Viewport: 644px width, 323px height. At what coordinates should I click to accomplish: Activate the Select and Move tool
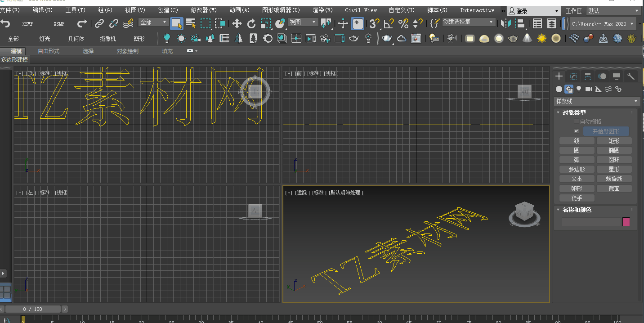point(237,23)
